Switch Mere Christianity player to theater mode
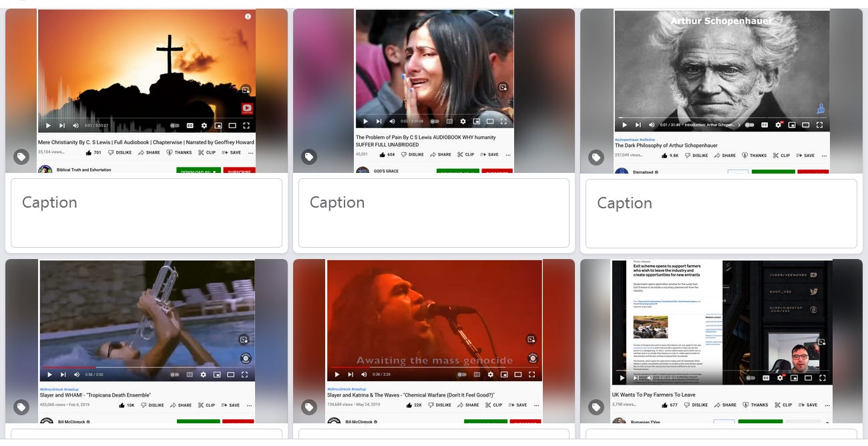The image size is (868, 446). point(232,126)
